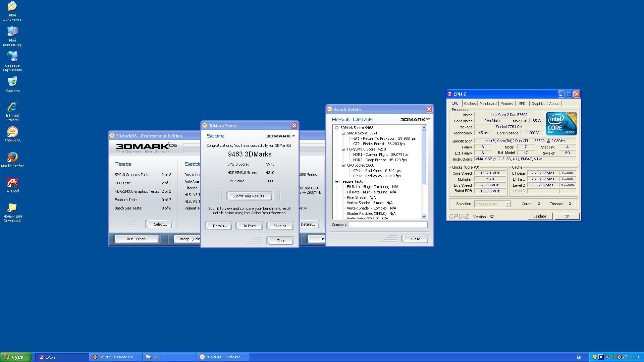Launch Mozilla Firefox desktop icon
The width and height of the screenshot is (644, 362).
12,158
